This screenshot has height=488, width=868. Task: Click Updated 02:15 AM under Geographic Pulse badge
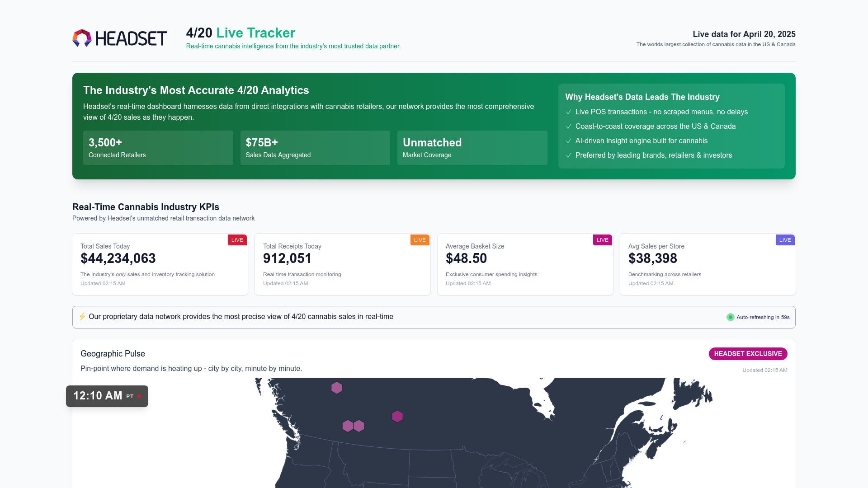tap(765, 370)
